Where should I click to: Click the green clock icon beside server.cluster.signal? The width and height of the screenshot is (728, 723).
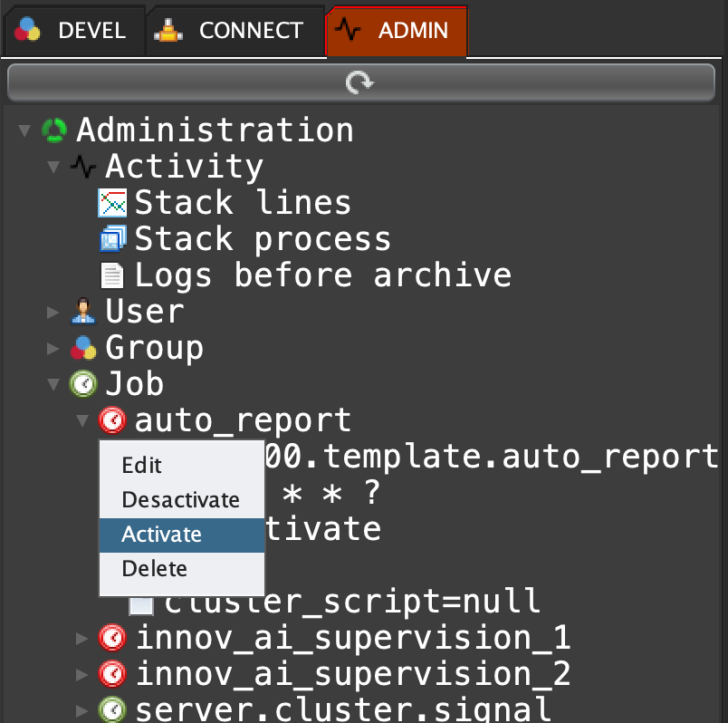pyautogui.click(x=111, y=709)
